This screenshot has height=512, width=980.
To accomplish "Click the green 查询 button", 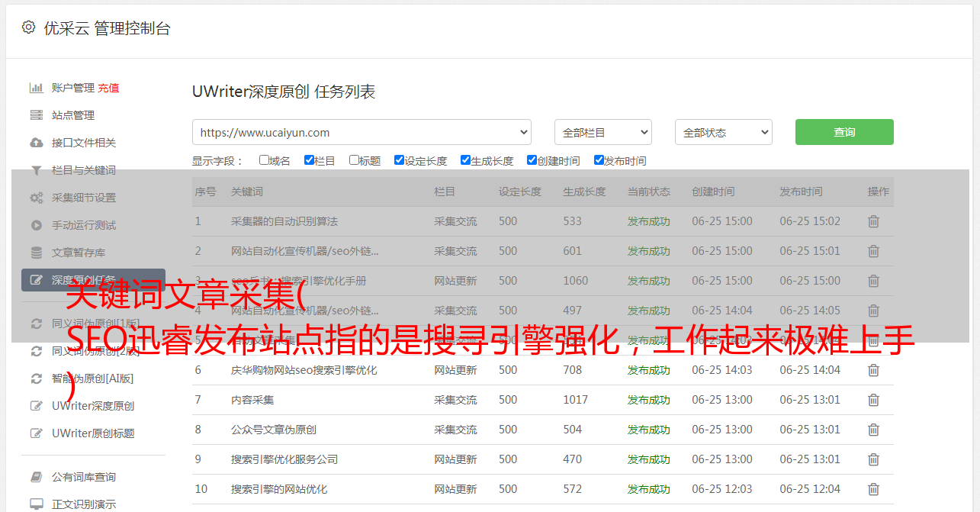I will (843, 132).
